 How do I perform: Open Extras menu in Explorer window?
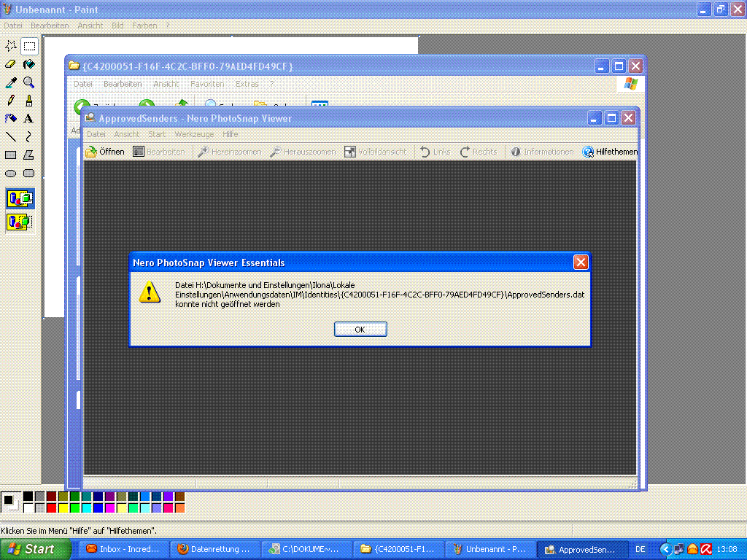point(247,84)
